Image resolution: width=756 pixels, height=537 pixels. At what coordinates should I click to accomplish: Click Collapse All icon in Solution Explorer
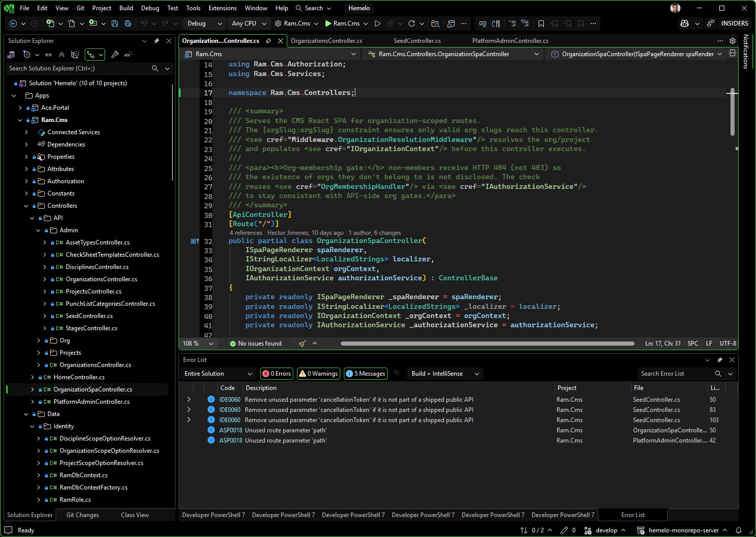[62, 55]
